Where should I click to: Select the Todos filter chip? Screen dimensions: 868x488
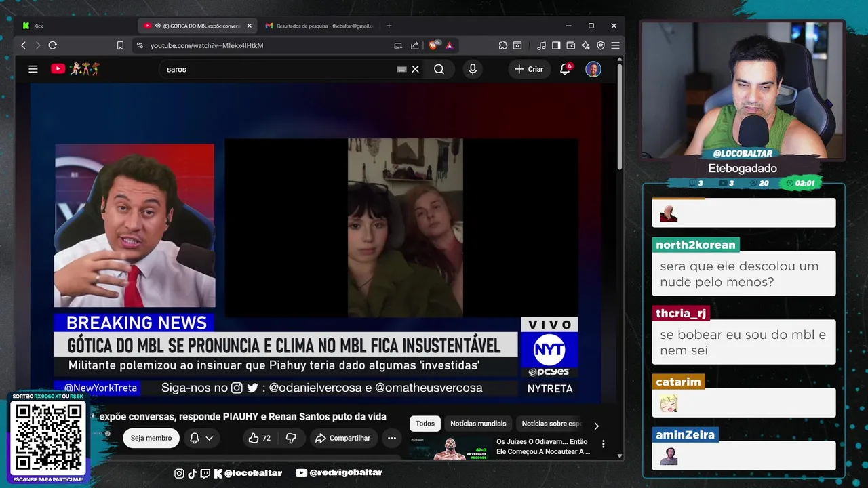[x=425, y=424]
